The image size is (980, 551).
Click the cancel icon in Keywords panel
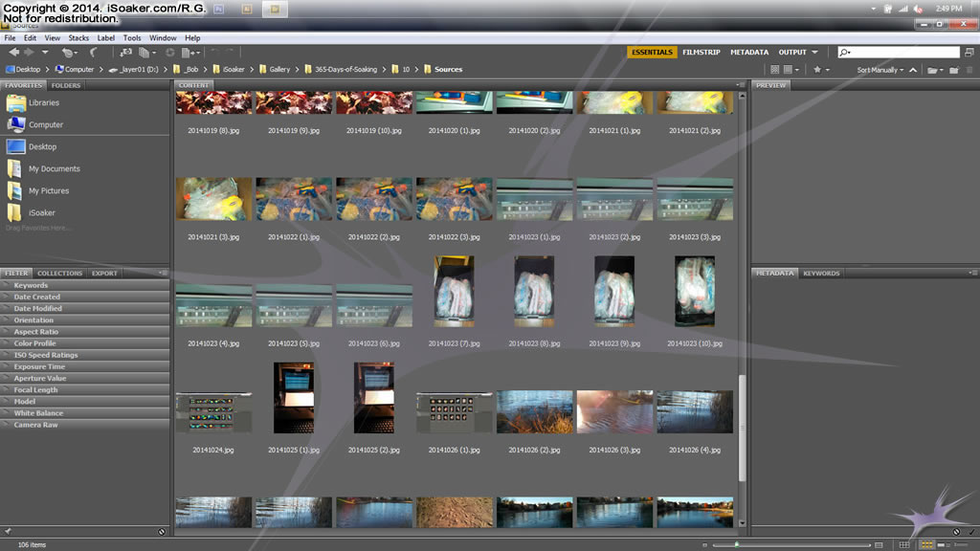pyautogui.click(x=956, y=532)
